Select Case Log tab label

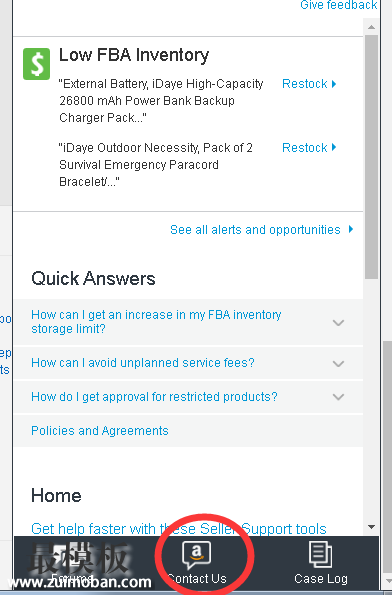[321, 579]
